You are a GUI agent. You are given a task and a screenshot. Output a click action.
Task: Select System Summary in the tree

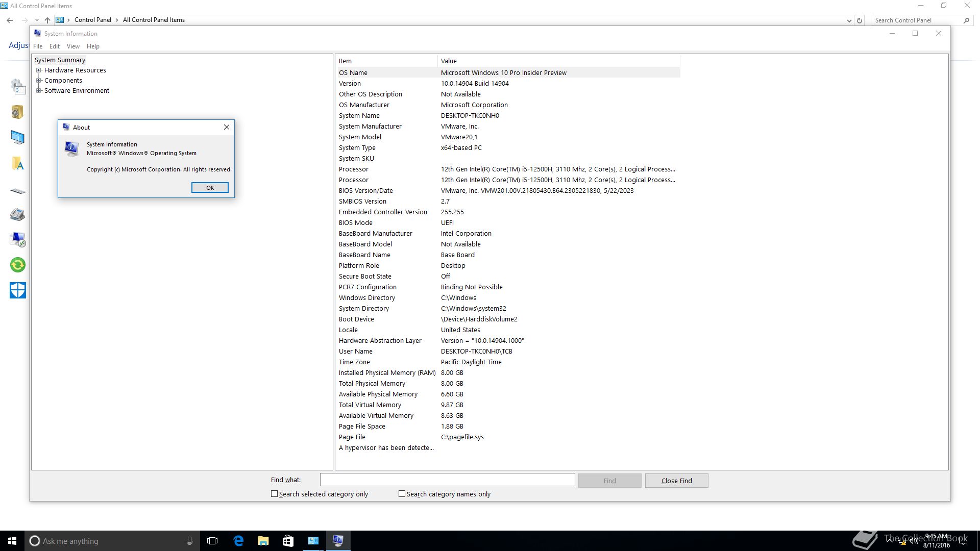tap(60, 60)
